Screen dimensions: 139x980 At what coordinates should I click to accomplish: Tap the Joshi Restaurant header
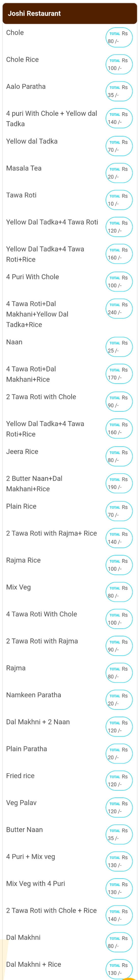pos(69,13)
